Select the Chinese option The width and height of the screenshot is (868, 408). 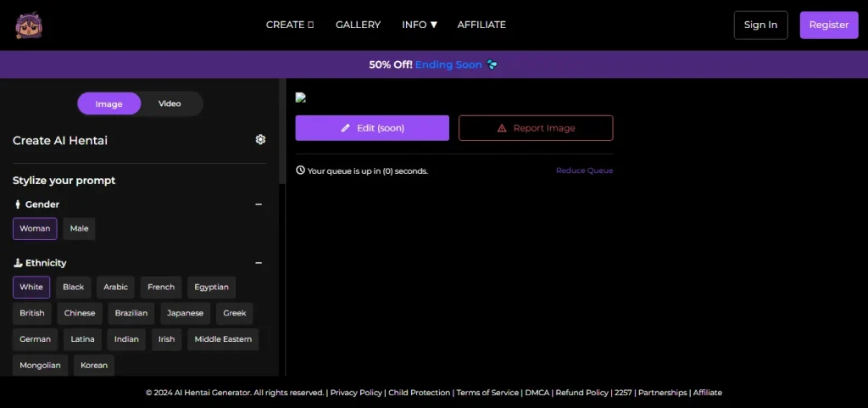[80, 313]
